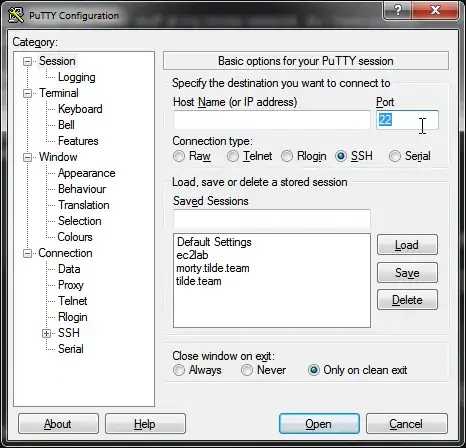The width and height of the screenshot is (466, 448).
Task: Open the Serial category in the tree
Action: pos(71,349)
